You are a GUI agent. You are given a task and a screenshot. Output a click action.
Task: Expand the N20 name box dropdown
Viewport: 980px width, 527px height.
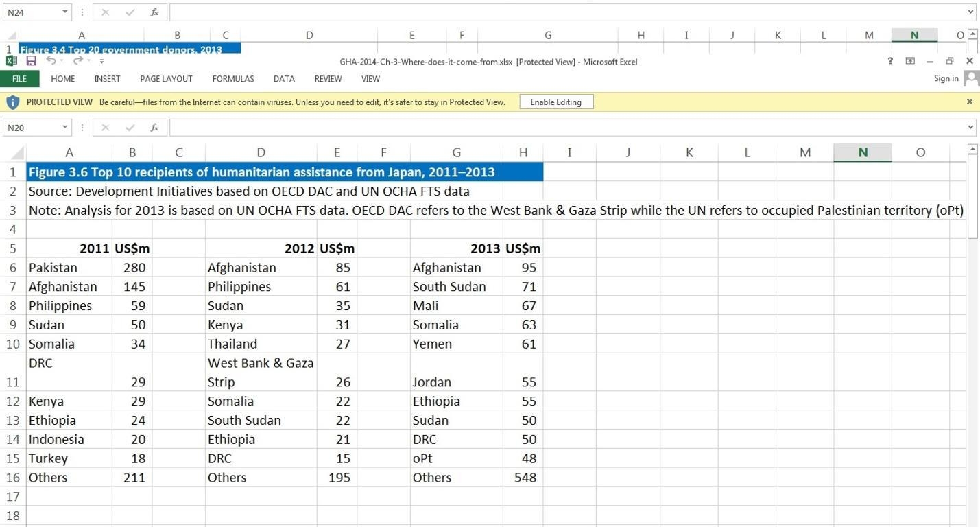pos(64,128)
